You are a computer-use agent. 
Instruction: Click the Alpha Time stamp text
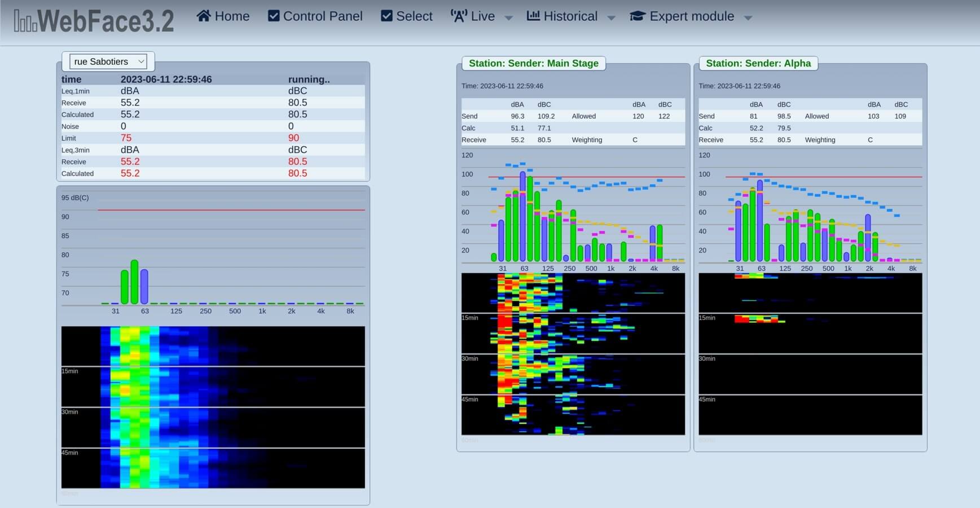(739, 86)
